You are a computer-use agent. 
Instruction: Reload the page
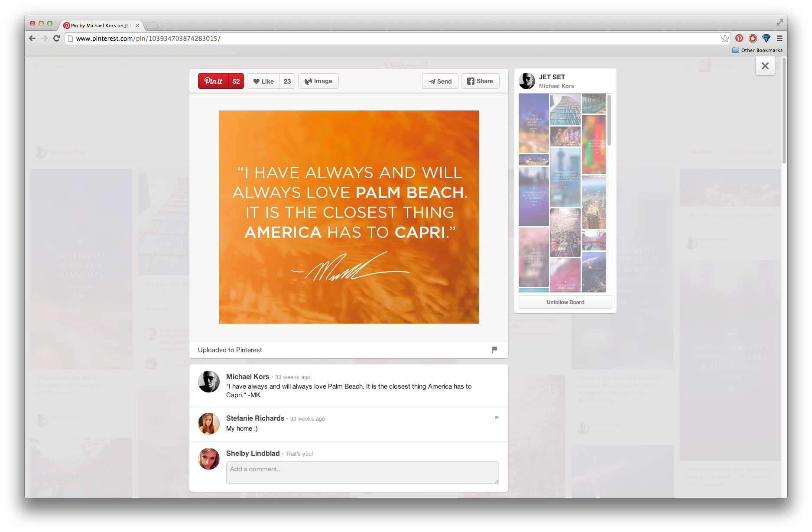[56, 38]
